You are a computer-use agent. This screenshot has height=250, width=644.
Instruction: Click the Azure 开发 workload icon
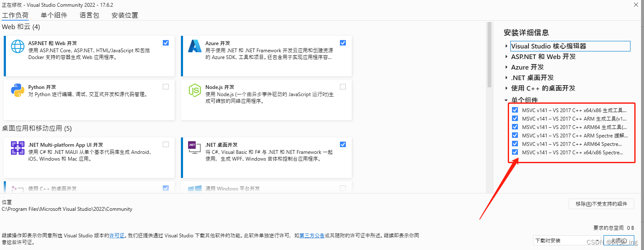[x=194, y=46]
